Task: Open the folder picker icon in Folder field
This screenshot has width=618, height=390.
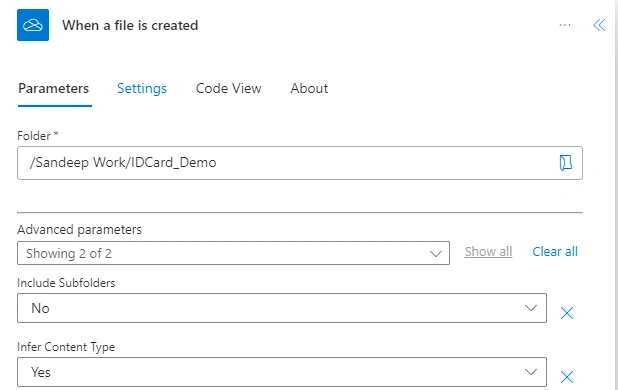Action: pos(566,163)
